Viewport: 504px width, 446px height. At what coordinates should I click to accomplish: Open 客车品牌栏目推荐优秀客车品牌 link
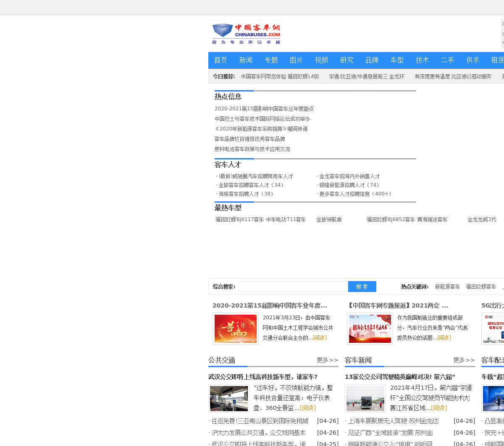[x=250, y=139]
